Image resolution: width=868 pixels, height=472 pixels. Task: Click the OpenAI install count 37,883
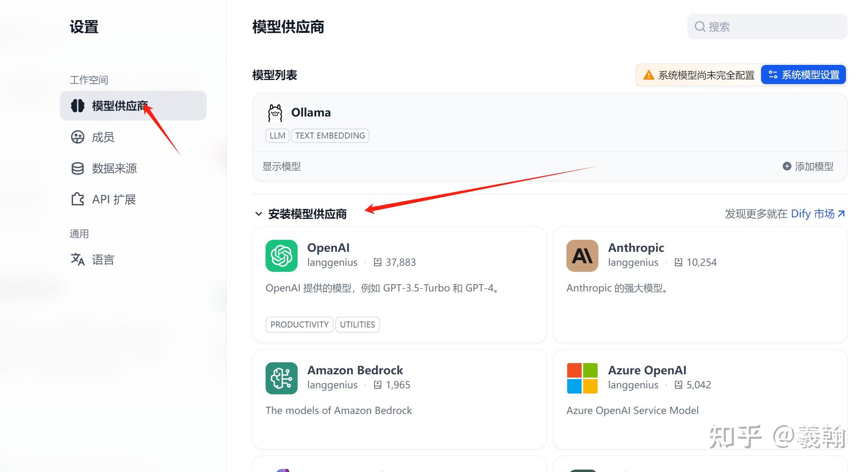[401, 262]
